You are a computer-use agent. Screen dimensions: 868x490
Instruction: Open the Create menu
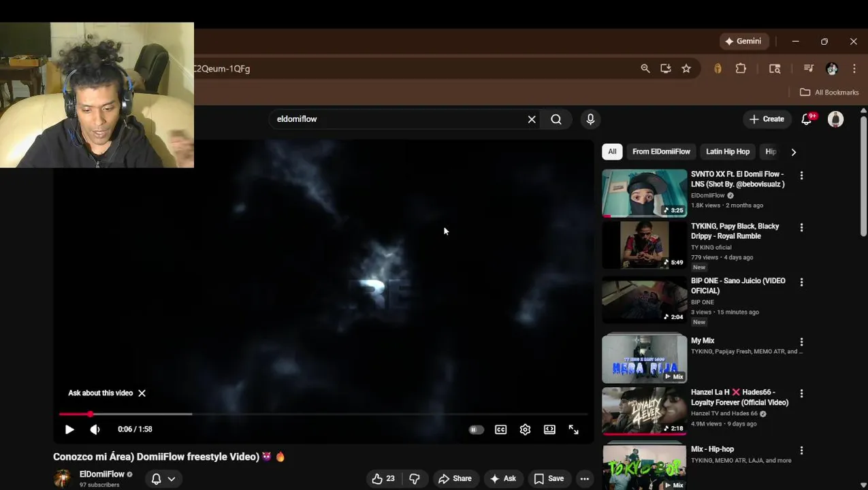(767, 119)
